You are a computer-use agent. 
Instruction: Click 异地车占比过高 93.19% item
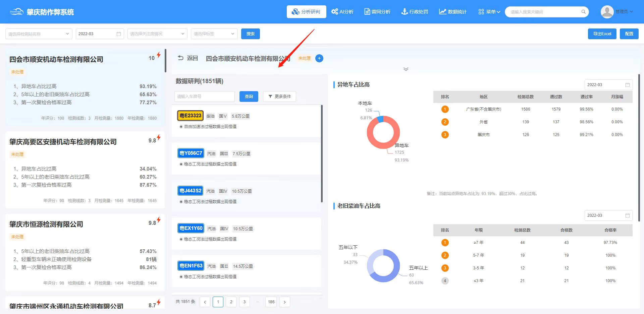tap(85, 86)
